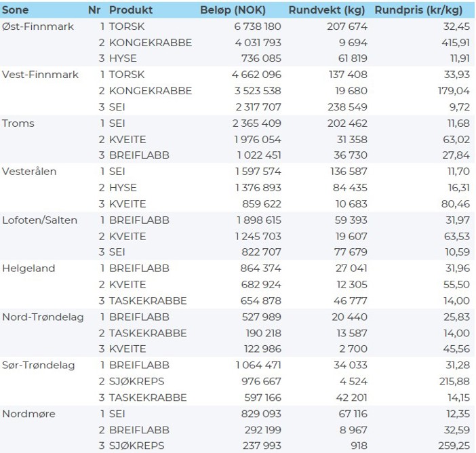This screenshot has width=476, height=453.
Task: Click the Sone column header
Action: pyautogui.click(x=16, y=10)
